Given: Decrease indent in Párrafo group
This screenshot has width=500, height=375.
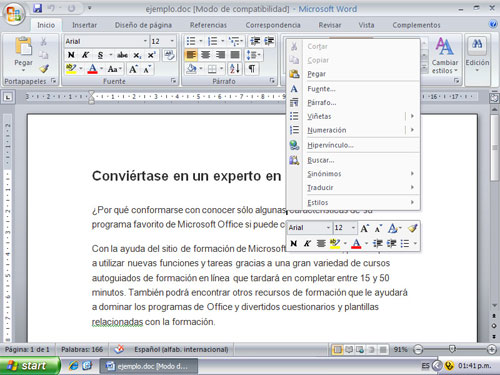Looking at the screenshot, I should [x=255, y=41].
